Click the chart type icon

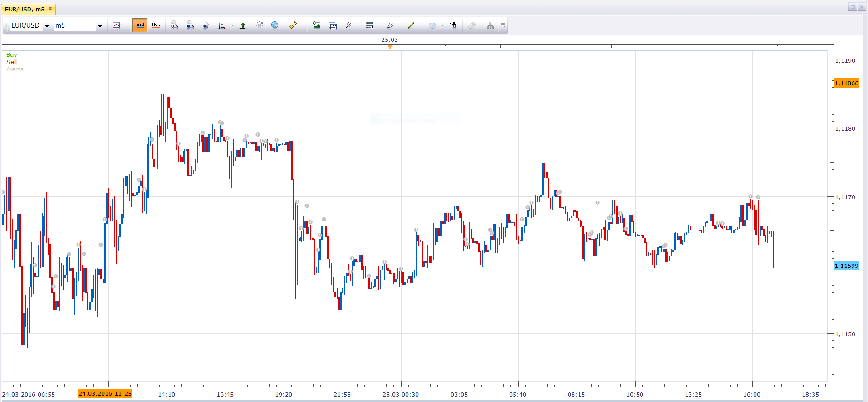tap(117, 25)
